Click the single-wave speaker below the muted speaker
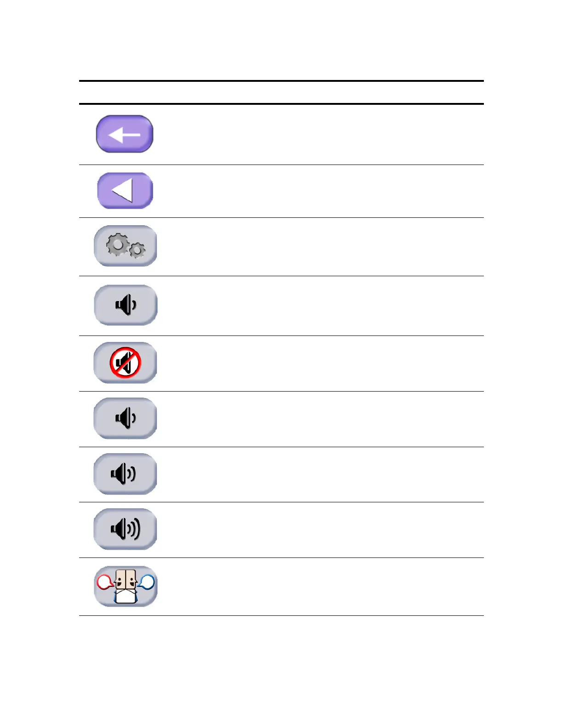 [125, 418]
